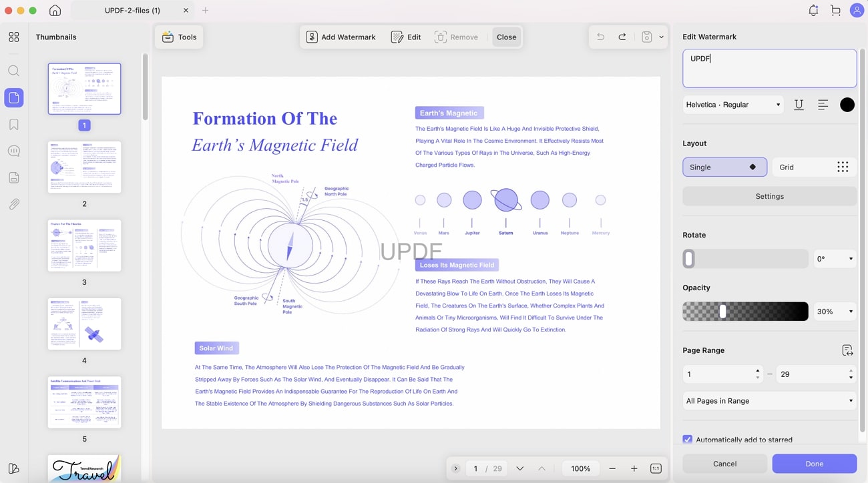The image size is (868, 483).
Task: Open the save options dropdown arrow
Action: [662, 37]
